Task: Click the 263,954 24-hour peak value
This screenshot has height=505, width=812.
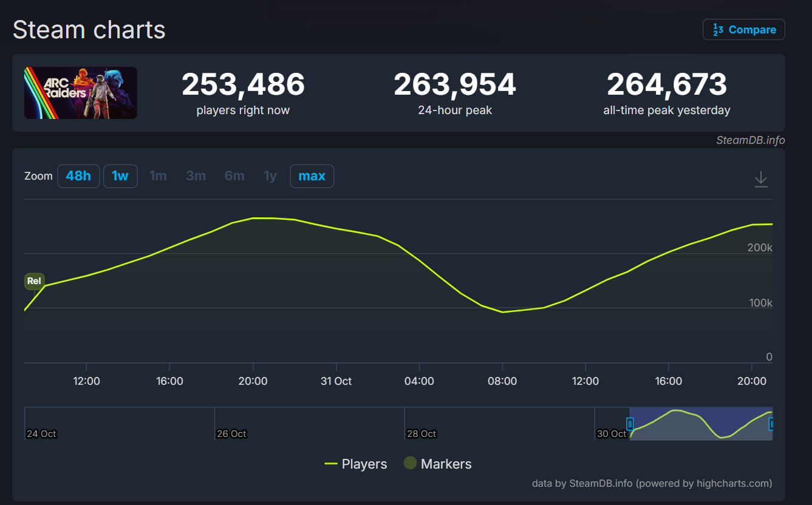Action: (x=455, y=84)
